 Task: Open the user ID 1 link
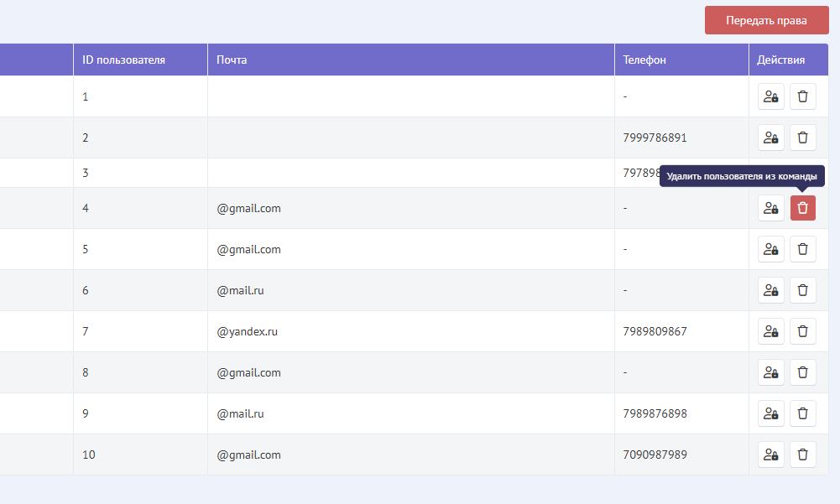click(x=86, y=96)
